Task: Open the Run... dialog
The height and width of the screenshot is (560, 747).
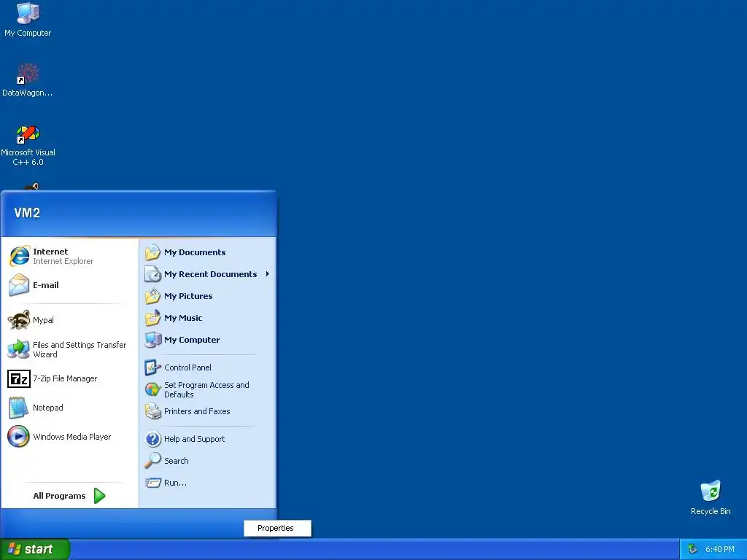Action: click(207, 483)
